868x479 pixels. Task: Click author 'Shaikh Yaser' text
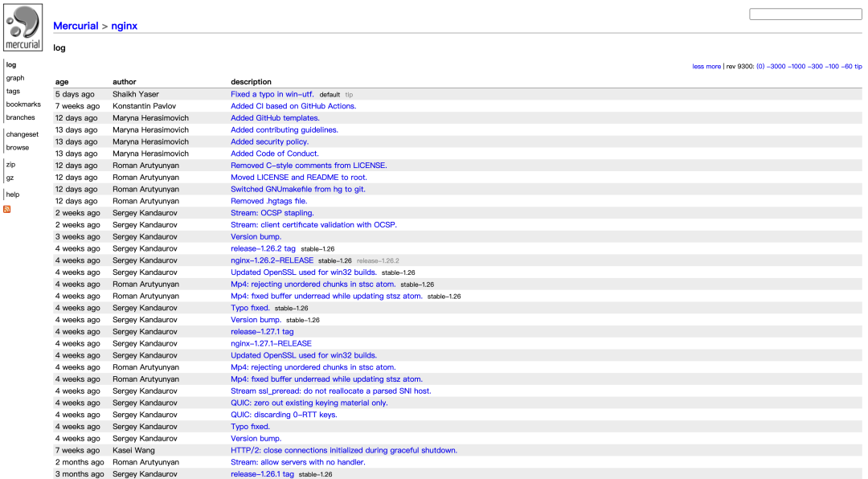(136, 94)
